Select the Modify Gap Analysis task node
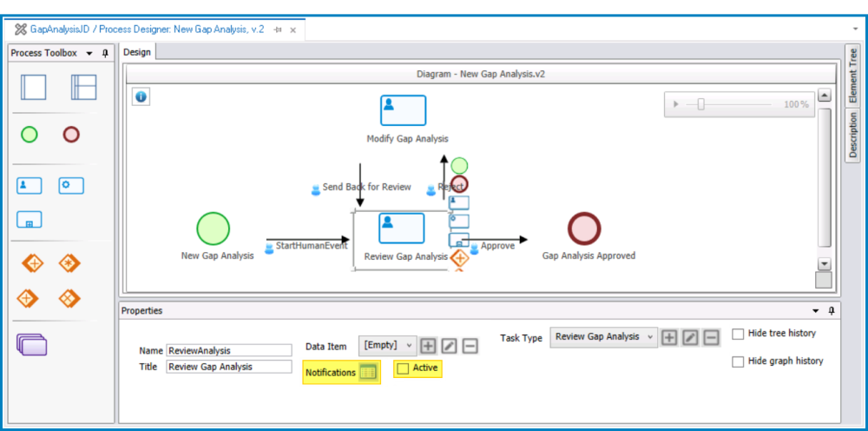 pyautogui.click(x=403, y=110)
